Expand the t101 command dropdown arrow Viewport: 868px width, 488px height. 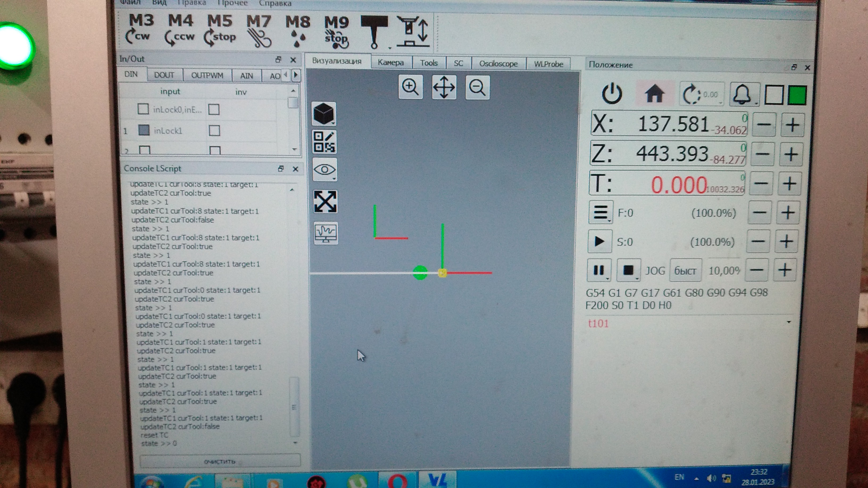pyautogui.click(x=788, y=322)
